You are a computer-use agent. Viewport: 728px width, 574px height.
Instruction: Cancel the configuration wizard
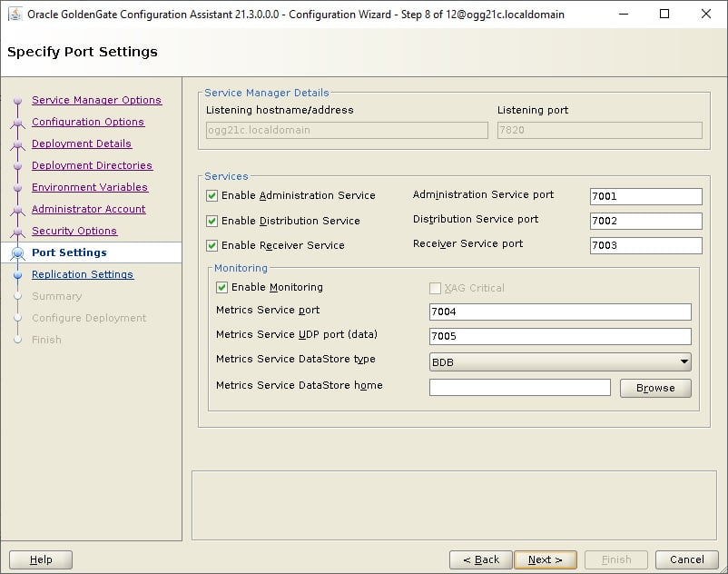(x=686, y=559)
